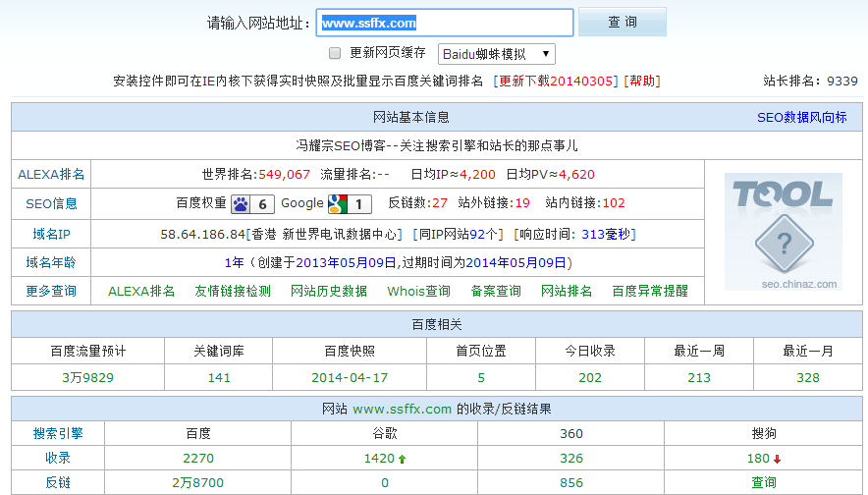
Task: Click Baidu traffic estimate 3万9829
Action: pyautogui.click(x=88, y=377)
